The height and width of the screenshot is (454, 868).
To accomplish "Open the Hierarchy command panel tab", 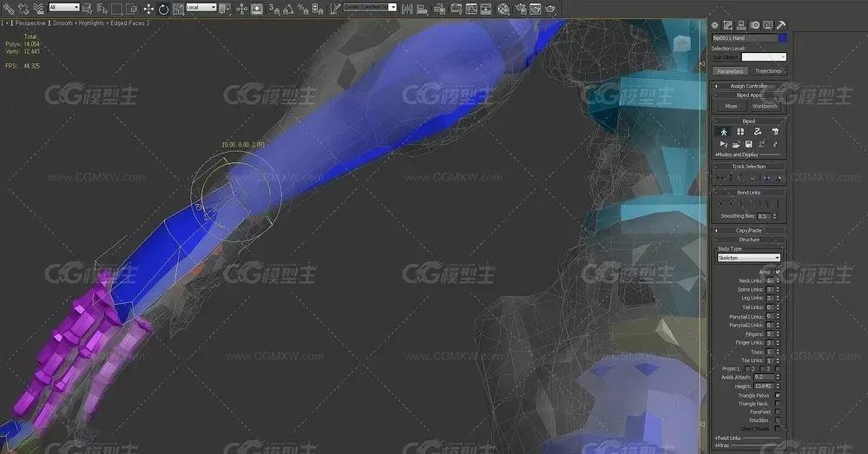I will pos(741,25).
